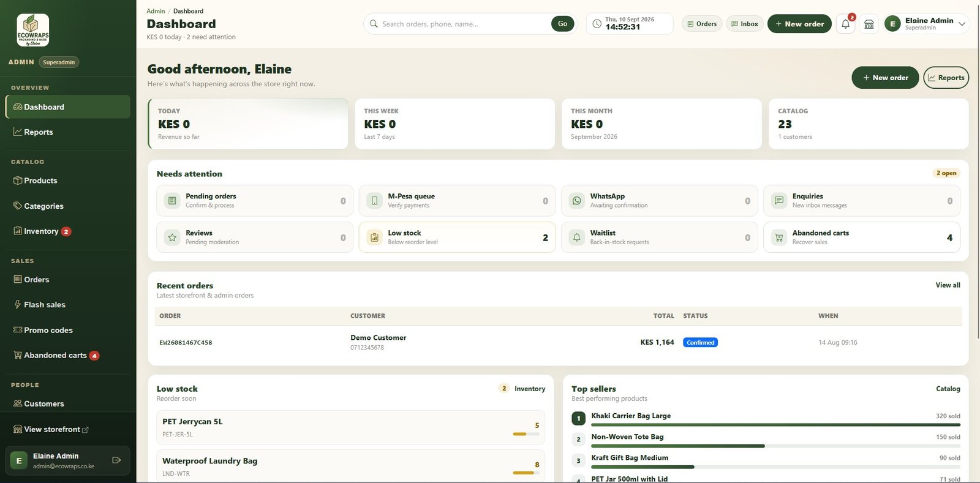Open Reports in the sidebar

tap(67, 132)
